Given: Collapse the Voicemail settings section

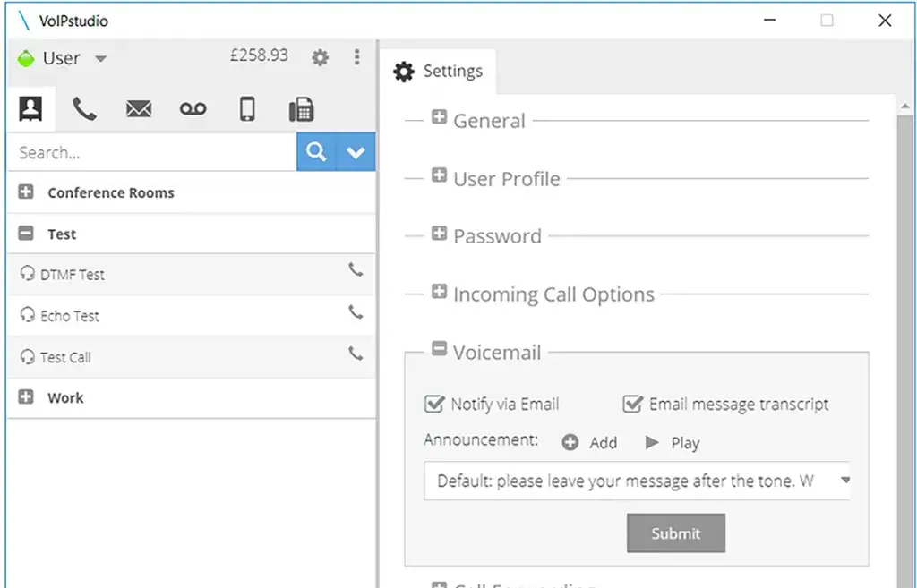Looking at the screenshot, I should tap(439, 349).
